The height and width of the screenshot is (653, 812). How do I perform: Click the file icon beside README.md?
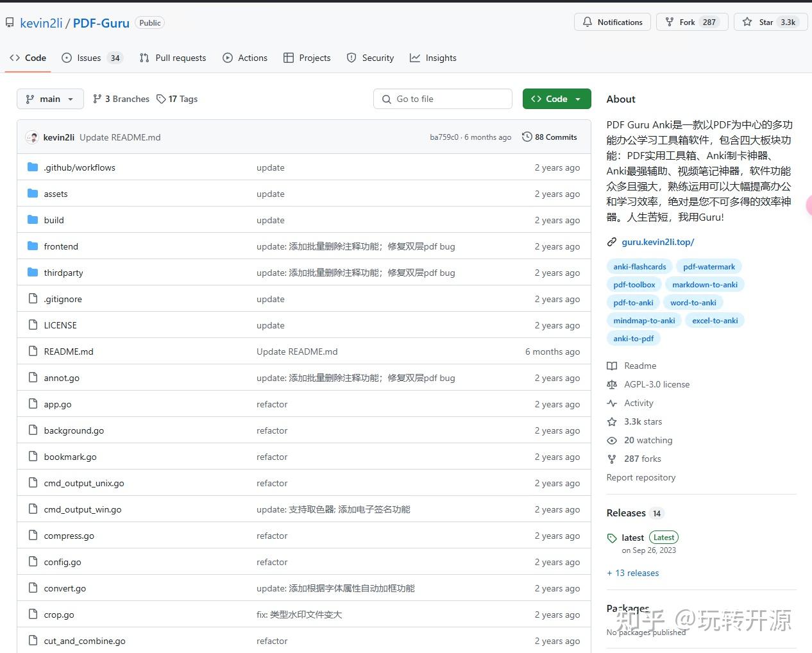33,352
